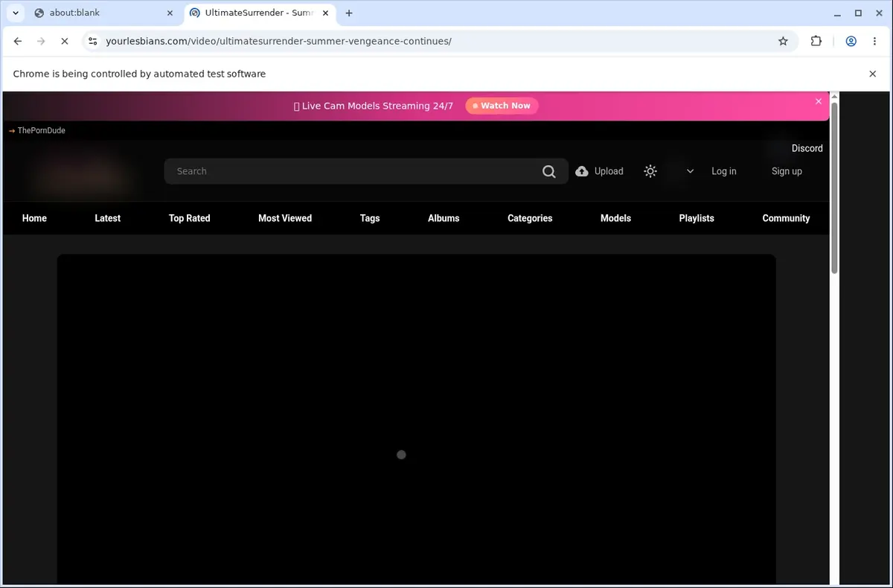Open the Albums menu item

(x=444, y=218)
